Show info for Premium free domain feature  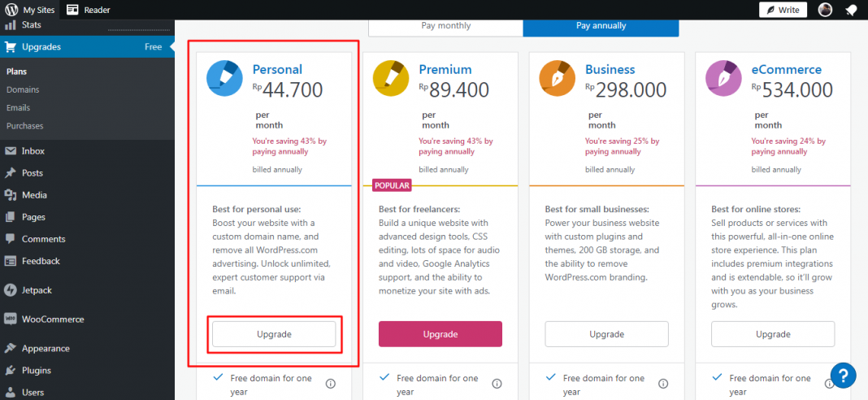(x=497, y=384)
